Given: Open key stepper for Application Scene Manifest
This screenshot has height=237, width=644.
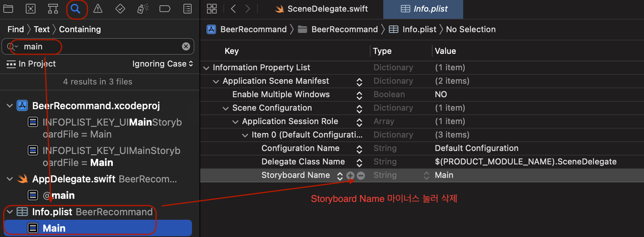Looking at the screenshot, I should click(359, 82).
